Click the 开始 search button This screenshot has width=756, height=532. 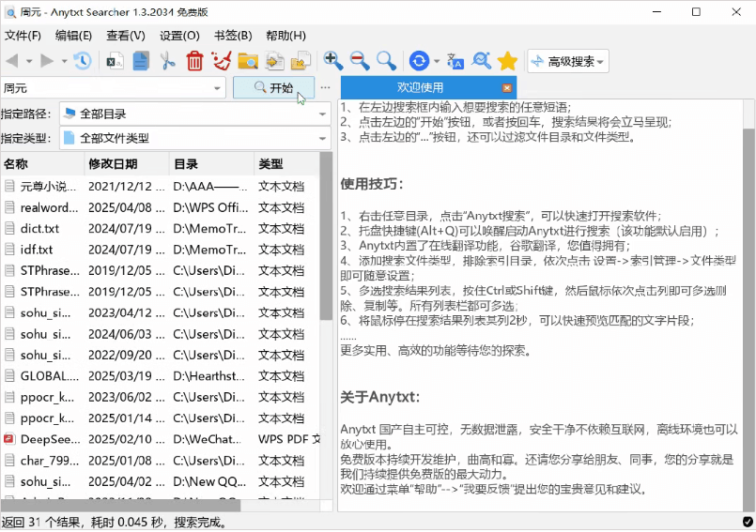pyautogui.click(x=273, y=87)
